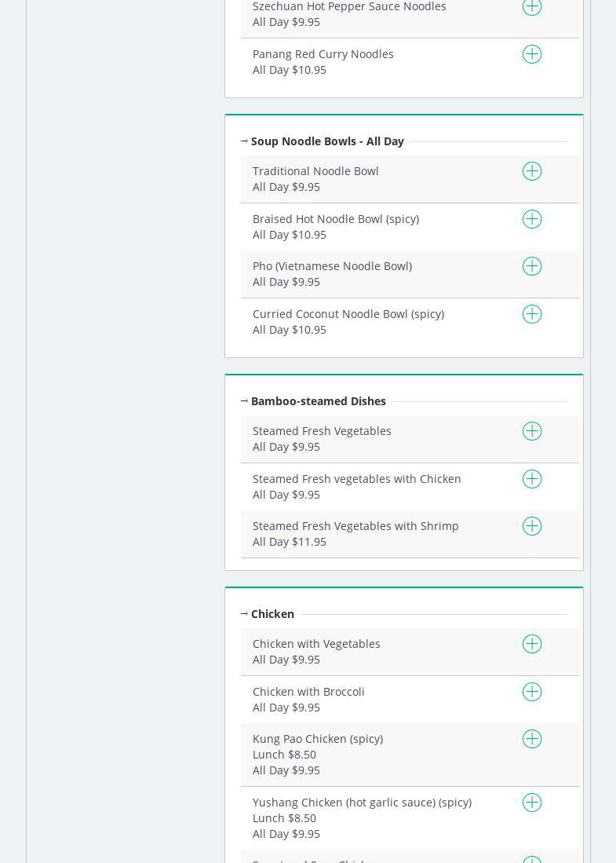616x863 pixels.
Task: Add Pho Vietnamese Noodle Bowl plus icon
Action: (x=532, y=266)
